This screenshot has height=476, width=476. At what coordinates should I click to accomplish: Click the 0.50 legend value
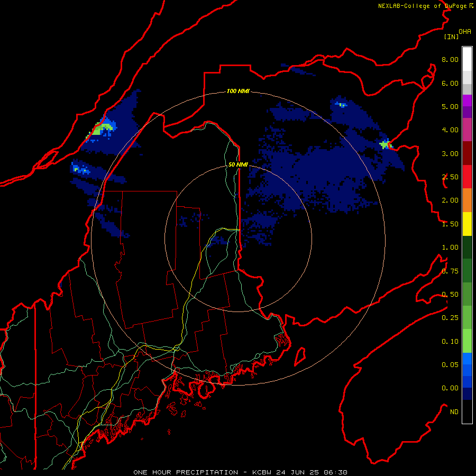[x=450, y=295]
